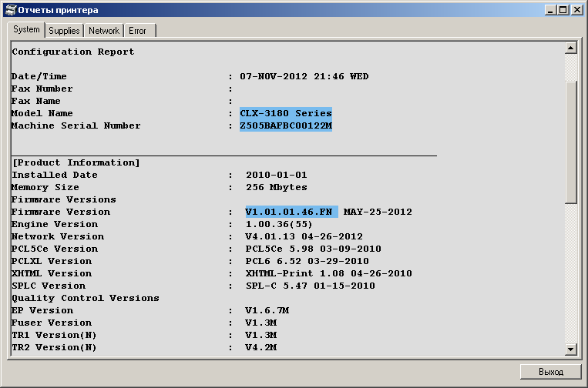588x388 pixels.
Task: Click the 'PCL5Ce Version' label
Action: point(55,249)
